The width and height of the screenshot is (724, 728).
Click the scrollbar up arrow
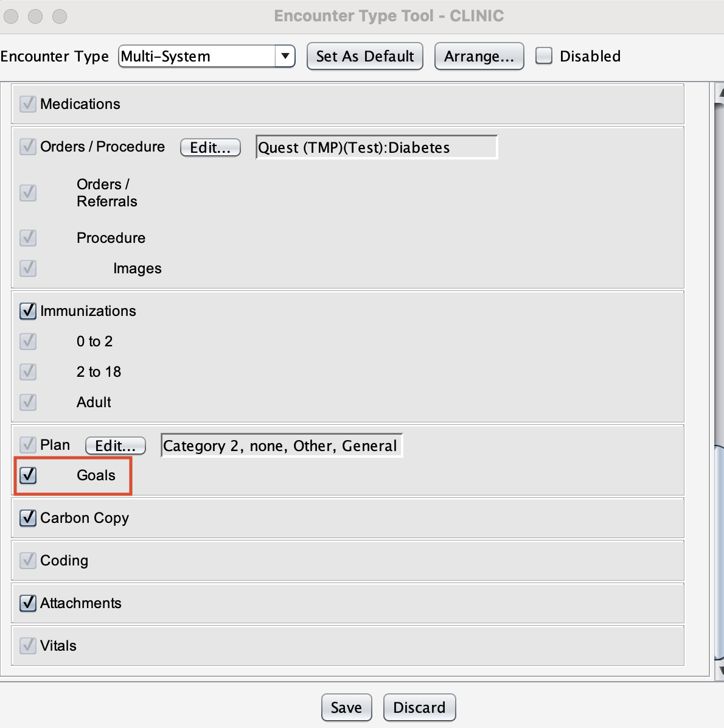pos(720,93)
